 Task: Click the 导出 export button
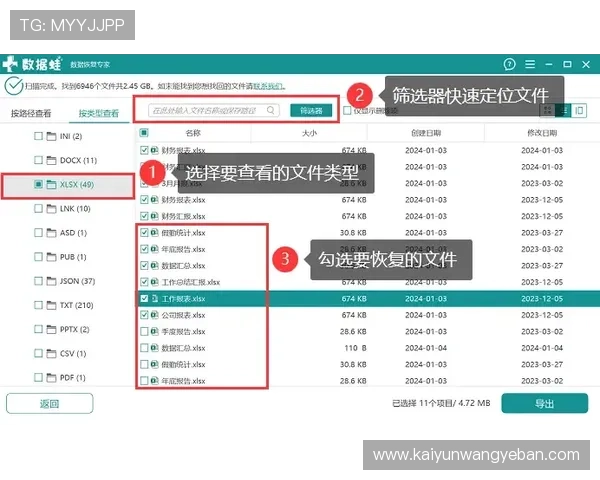(545, 403)
